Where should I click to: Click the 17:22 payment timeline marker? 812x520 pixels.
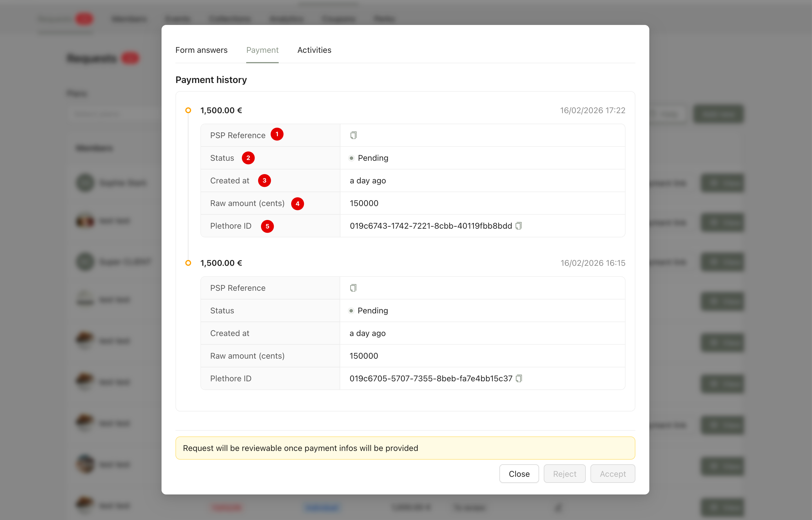coord(188,111)
